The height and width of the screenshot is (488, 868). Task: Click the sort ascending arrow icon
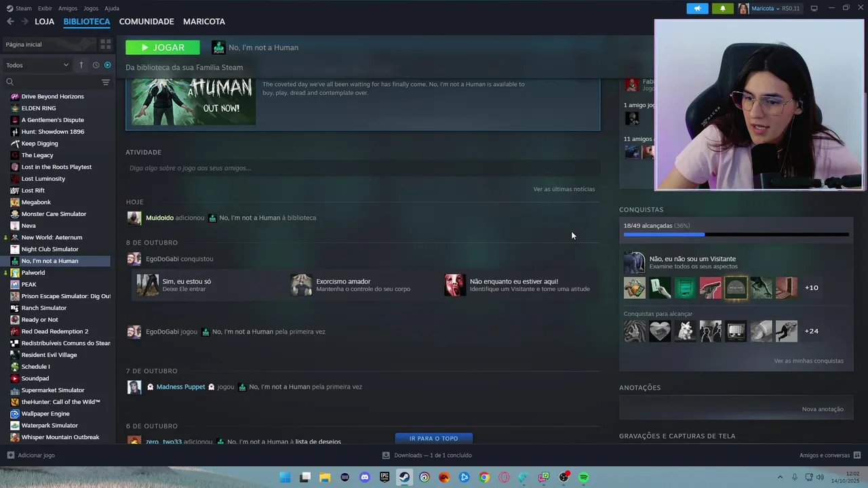(81, 65)
